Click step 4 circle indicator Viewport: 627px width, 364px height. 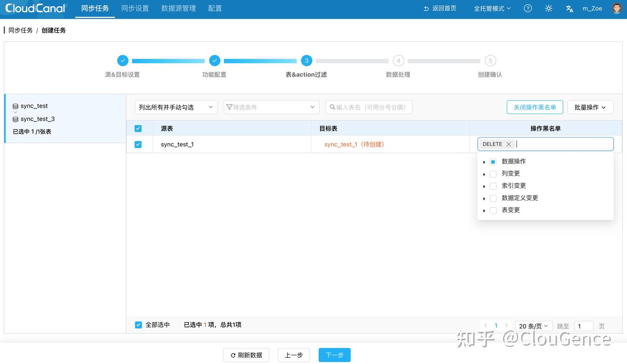click(x=398, y=61)
